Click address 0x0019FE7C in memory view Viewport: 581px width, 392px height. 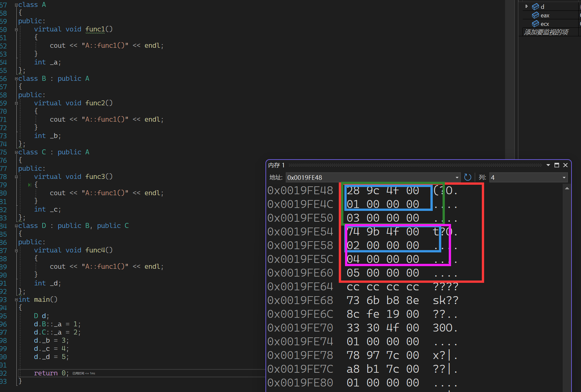300,369
